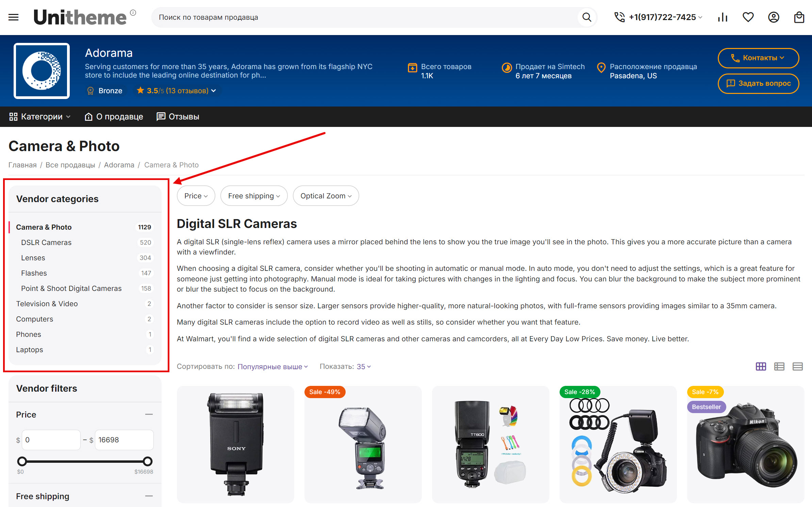Screen dimensions: 812x507
Task: Open the Показать 35 items dropdown
Action: point(363,366)
